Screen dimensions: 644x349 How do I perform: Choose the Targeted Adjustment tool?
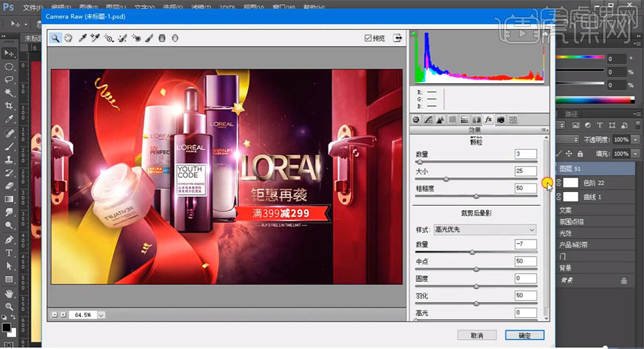tap(109, 38)
